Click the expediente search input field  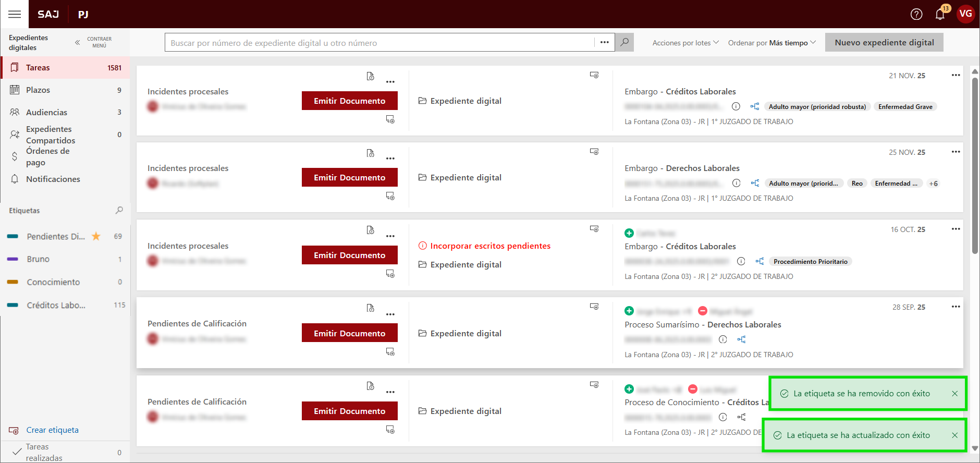point(379,43)
